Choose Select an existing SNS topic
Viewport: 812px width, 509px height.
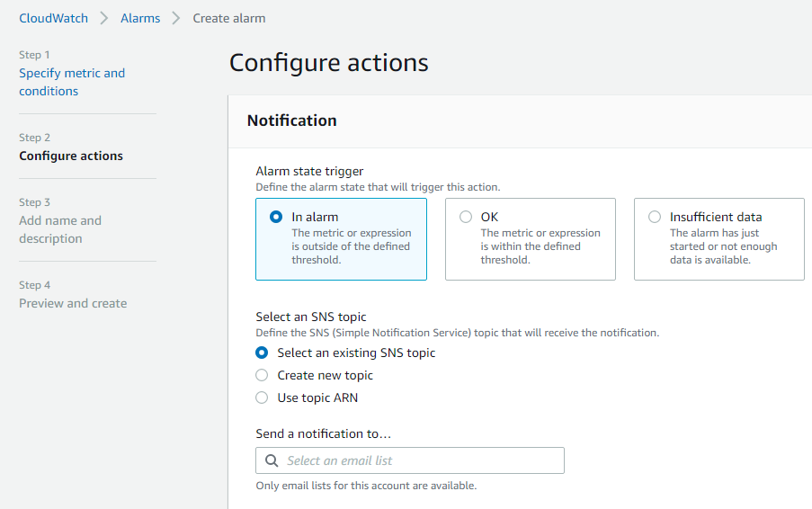coord(262,353)
